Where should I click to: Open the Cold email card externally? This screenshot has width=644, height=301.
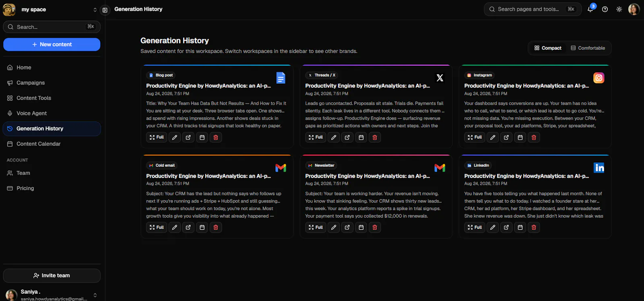tap(188, 227)
